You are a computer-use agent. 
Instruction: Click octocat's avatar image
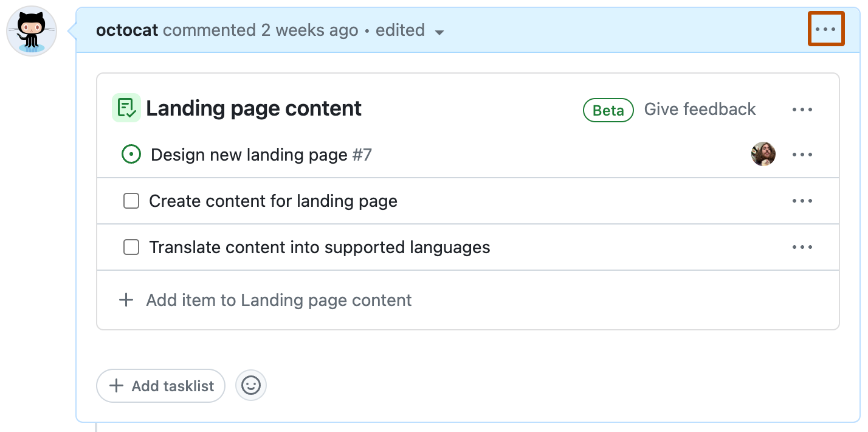32,31
